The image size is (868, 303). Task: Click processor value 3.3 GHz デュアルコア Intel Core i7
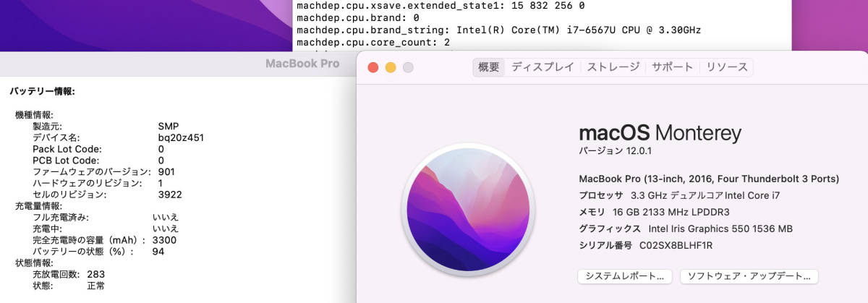(x=705, y=195)
